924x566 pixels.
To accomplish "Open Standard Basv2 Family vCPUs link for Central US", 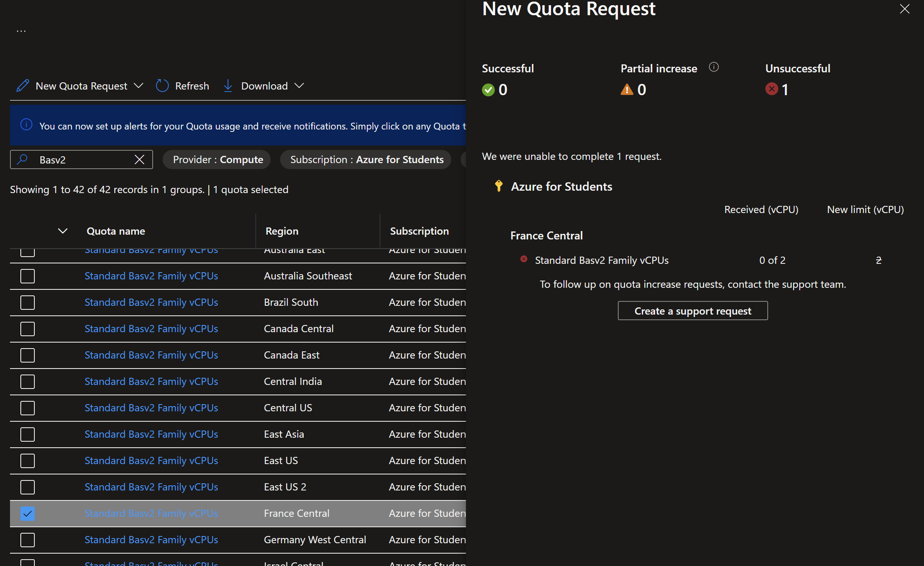I will coord(151,408).
